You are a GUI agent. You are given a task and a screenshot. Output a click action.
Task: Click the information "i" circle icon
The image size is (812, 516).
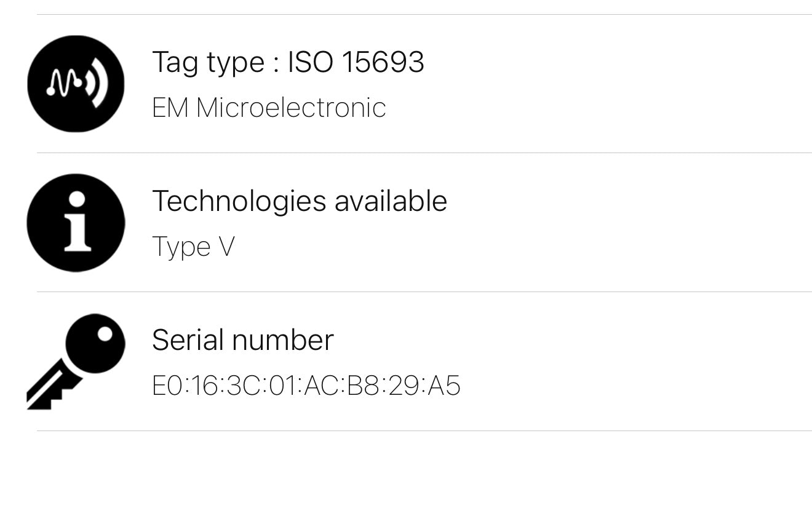[76, 223]
